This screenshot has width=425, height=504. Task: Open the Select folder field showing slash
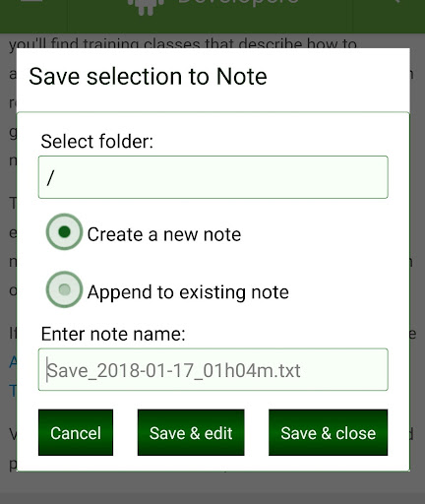click(x=213, y=177)
